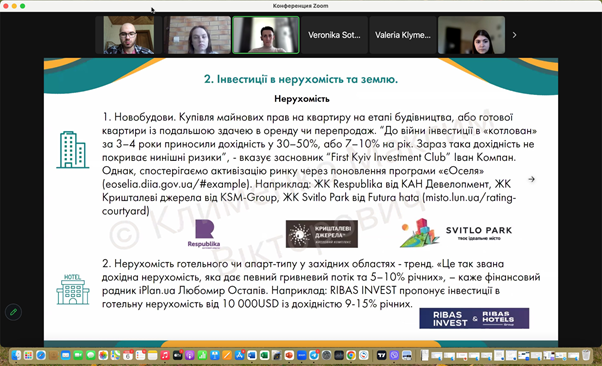Screen dimensions: 602x366
Task: Launch Music app from the Dock
Action: click(x=165, y=355)
